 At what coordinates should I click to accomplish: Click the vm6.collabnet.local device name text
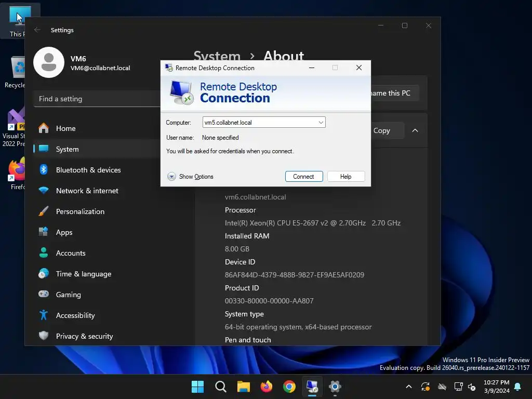(256, 197)
